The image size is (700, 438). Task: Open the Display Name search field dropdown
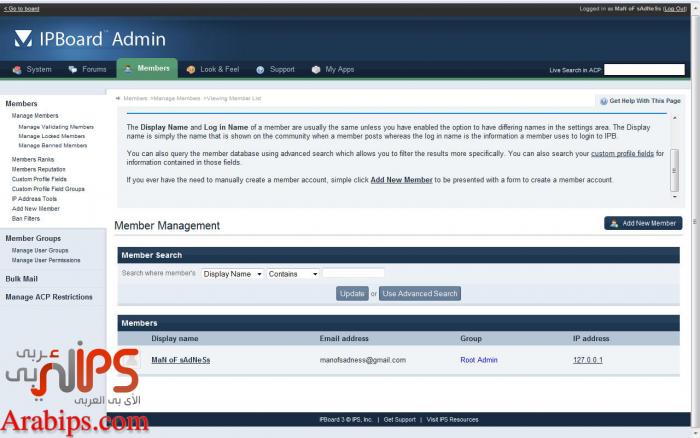[x=232, y=273]
